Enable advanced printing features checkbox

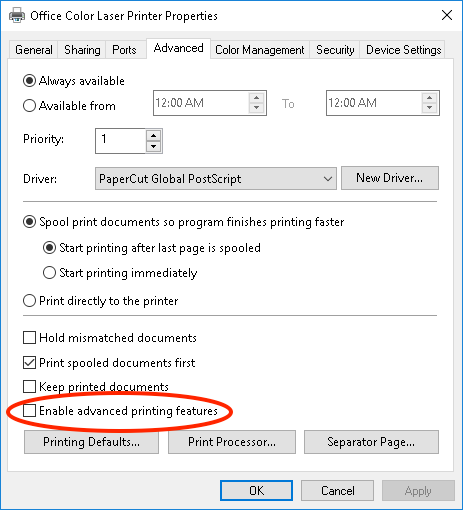29,411
